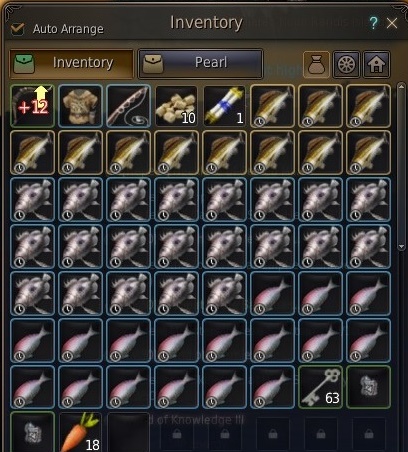This screenshot has height=452, width=408.
Task: Open the wagon wheel mount inventory icon
Action: pos(346,65)
